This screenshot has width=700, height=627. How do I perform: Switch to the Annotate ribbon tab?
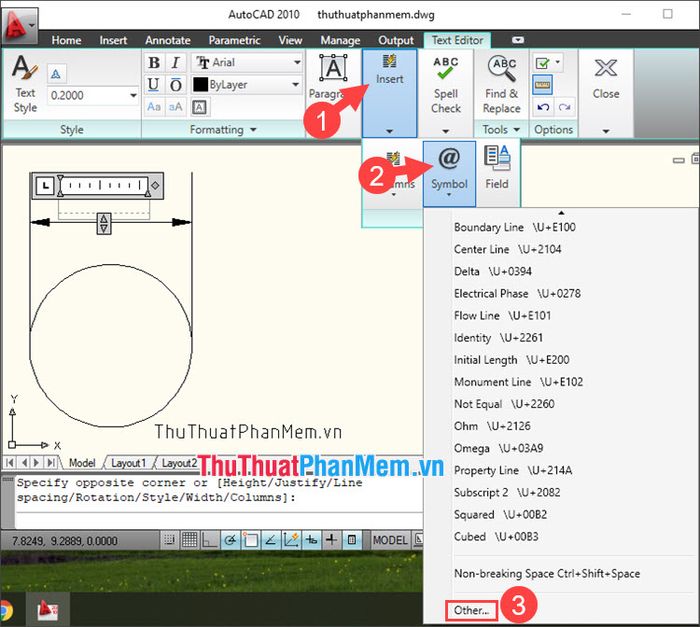tap(168, 40)
